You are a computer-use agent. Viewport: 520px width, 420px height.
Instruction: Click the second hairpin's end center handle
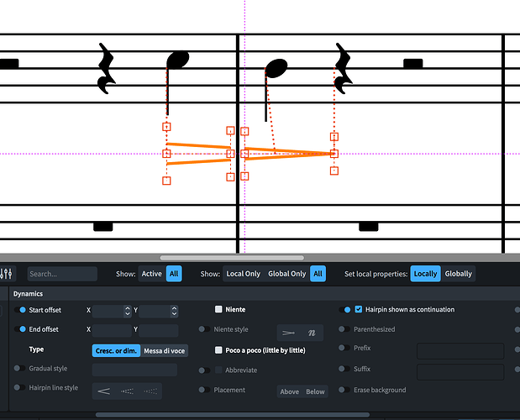pyautogui.click(x=334, y=154)
